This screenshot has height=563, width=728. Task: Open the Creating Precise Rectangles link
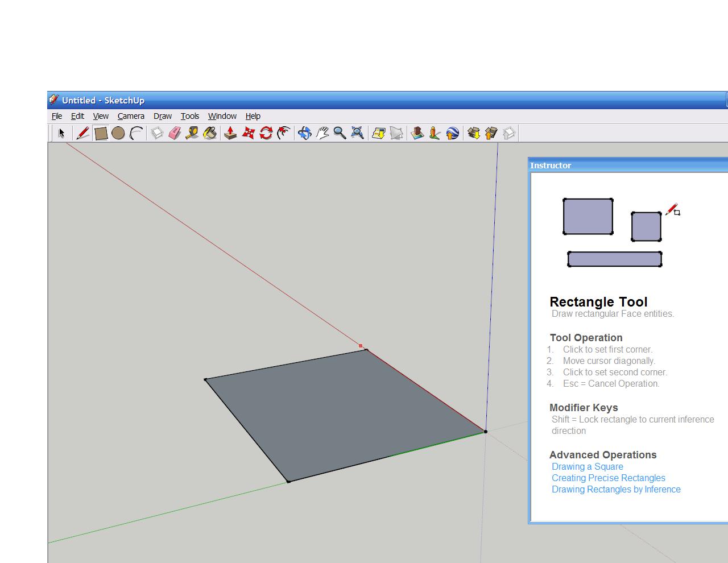[x=608, y=478]
